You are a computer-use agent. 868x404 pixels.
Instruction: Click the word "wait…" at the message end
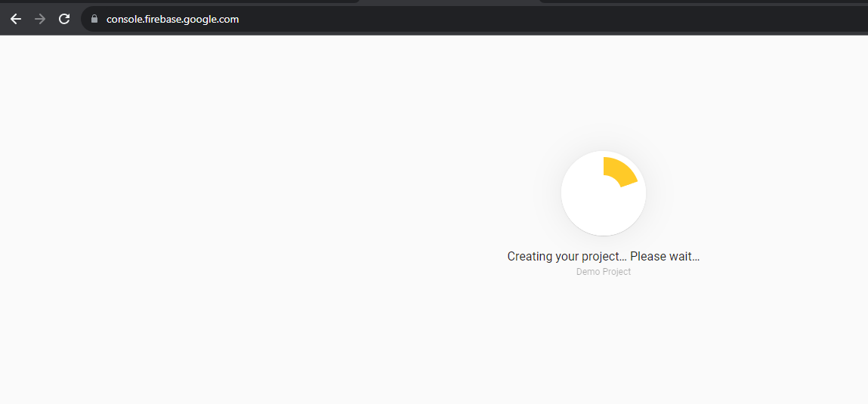[x=684, y=257]
